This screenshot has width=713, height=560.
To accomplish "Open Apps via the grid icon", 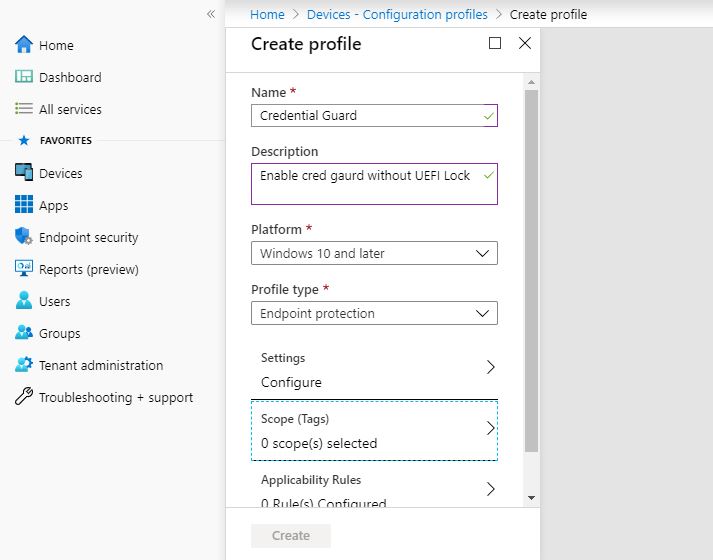I will tap(24, 205).
